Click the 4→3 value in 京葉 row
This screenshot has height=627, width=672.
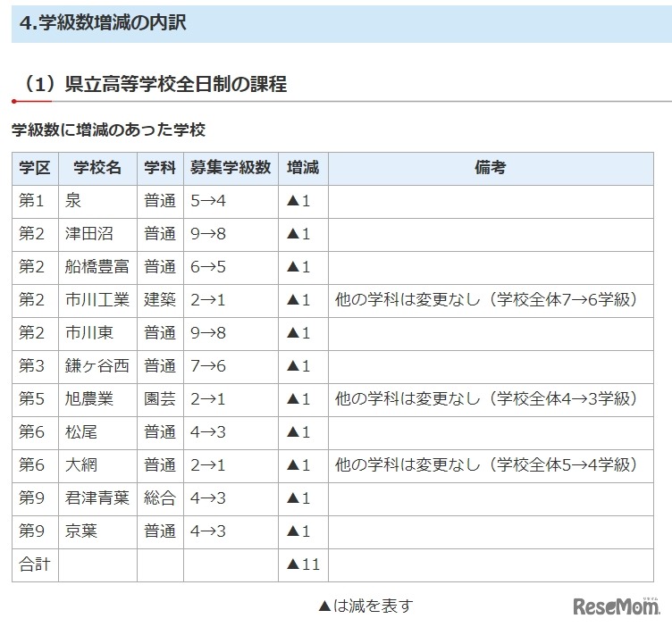click(x=208, y=531)
